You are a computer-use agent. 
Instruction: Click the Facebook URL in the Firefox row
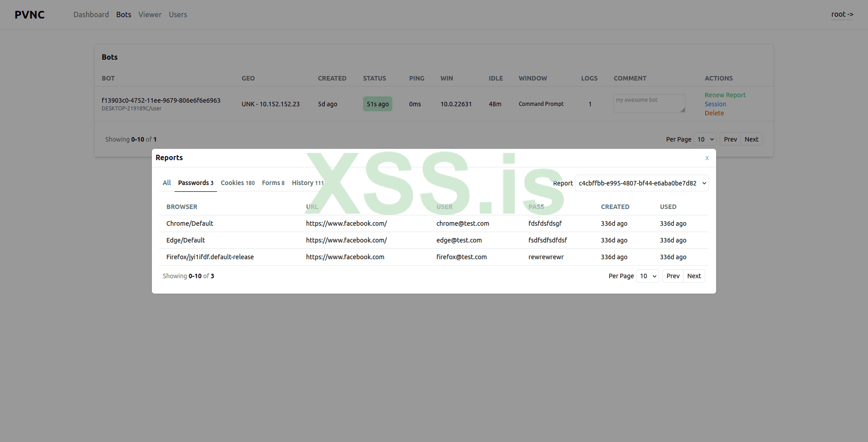click(x=345, y=257)
